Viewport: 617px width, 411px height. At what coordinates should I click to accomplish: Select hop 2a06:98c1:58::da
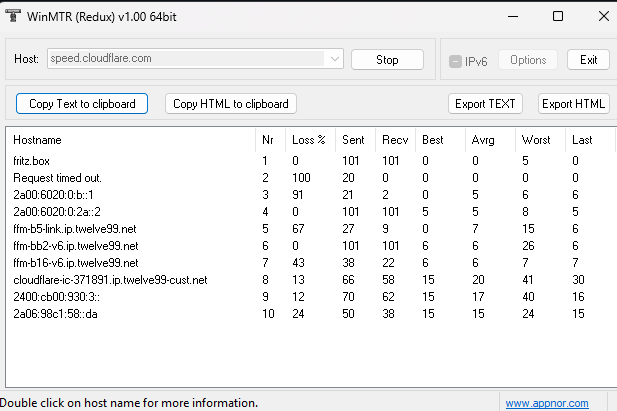pos(311,314)
